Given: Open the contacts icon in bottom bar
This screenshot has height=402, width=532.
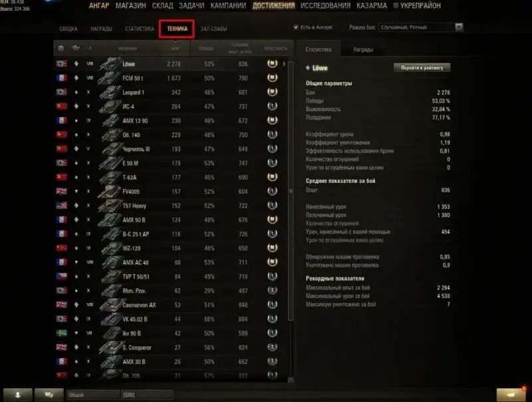Looking at the screenshot, I should point(18,395).
